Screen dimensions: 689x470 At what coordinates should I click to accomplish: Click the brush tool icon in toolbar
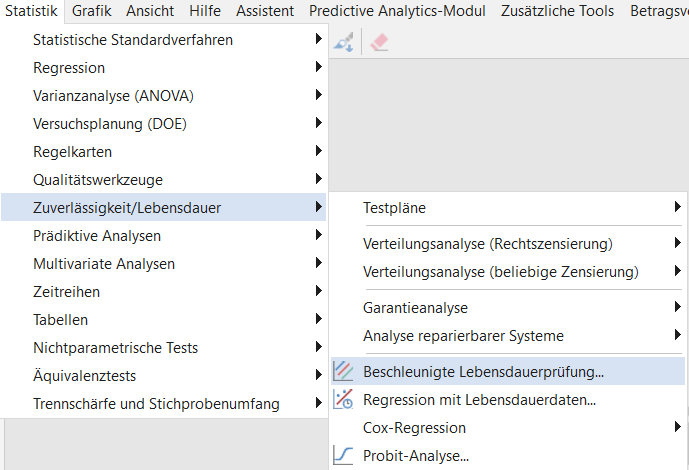pyautogui.click(x=344, y=43)
